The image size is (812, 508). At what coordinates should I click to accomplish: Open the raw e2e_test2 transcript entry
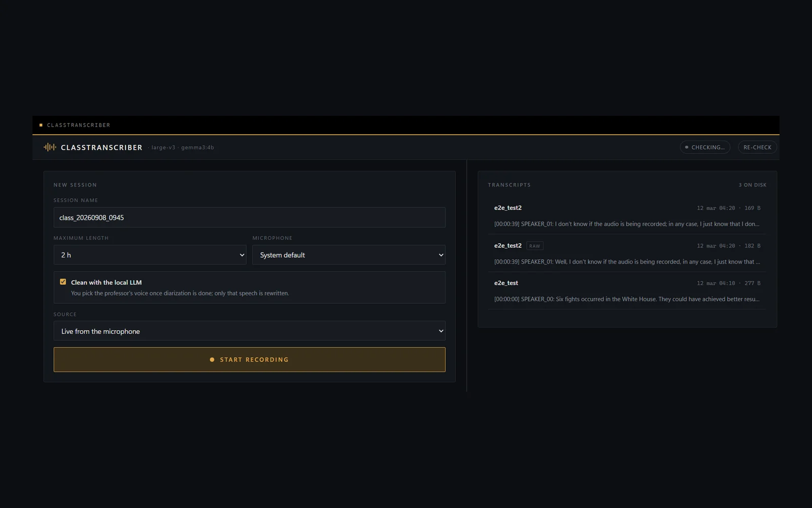pos(627,253)
